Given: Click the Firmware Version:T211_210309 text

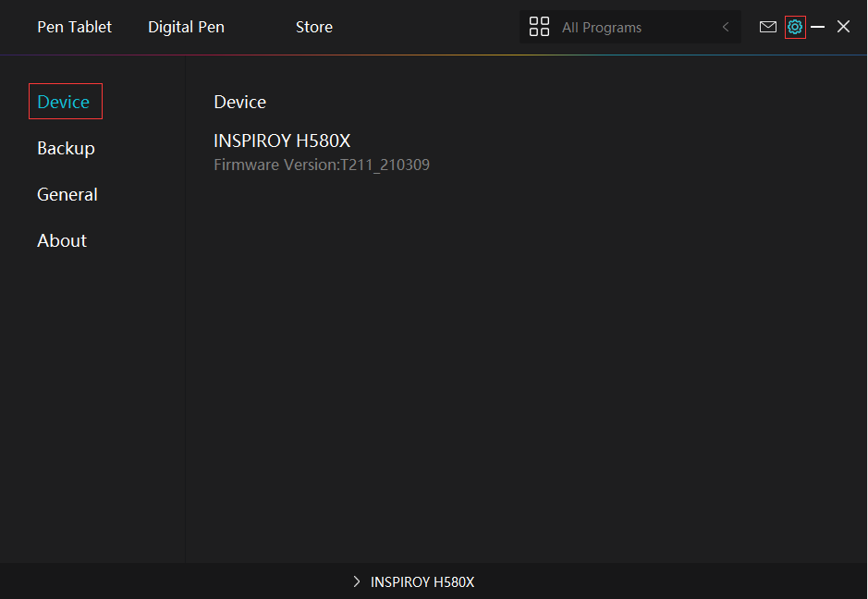Looking at the screenshot, I should (322, 165).
